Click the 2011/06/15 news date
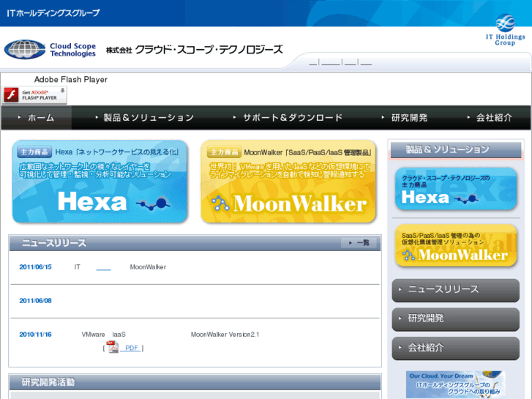 35,267
